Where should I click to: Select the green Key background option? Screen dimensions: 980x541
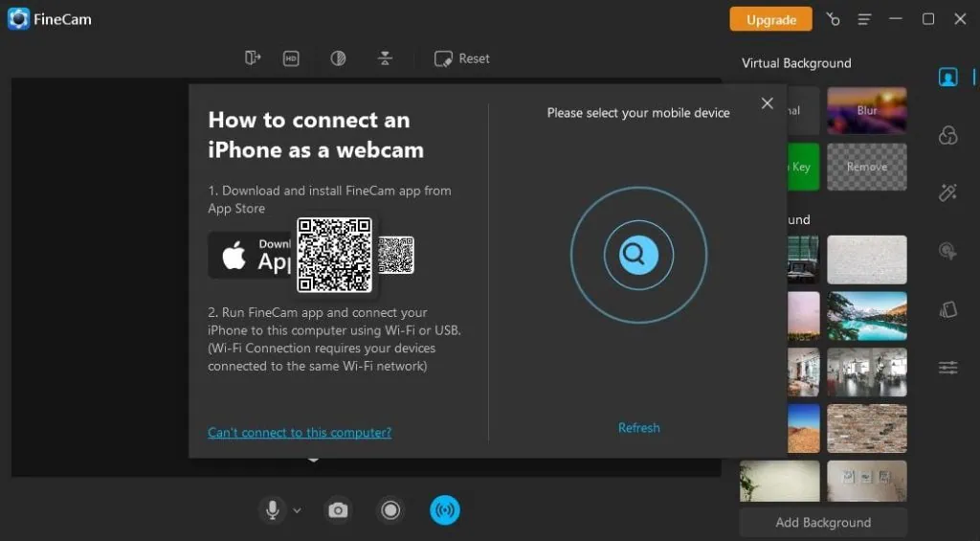(803, 167)
